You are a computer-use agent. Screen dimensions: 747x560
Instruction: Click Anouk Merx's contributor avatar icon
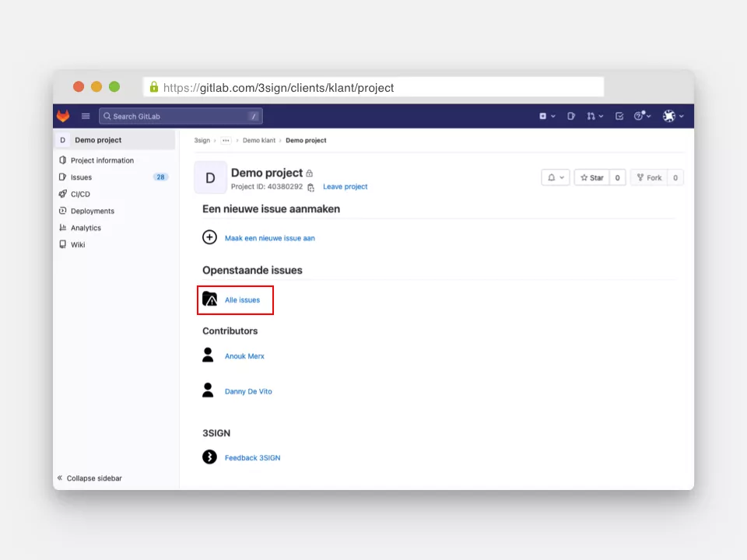[x=208, y=355]
